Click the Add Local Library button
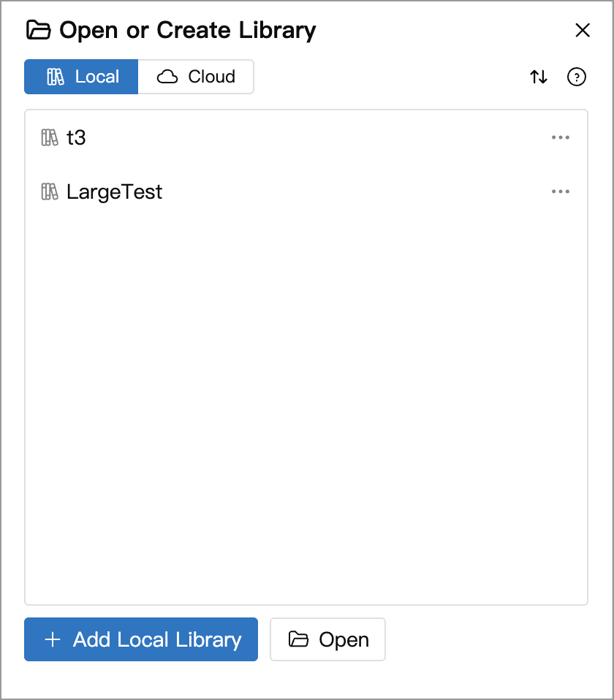Screen dimensions: 614x700 click(141, 639)
